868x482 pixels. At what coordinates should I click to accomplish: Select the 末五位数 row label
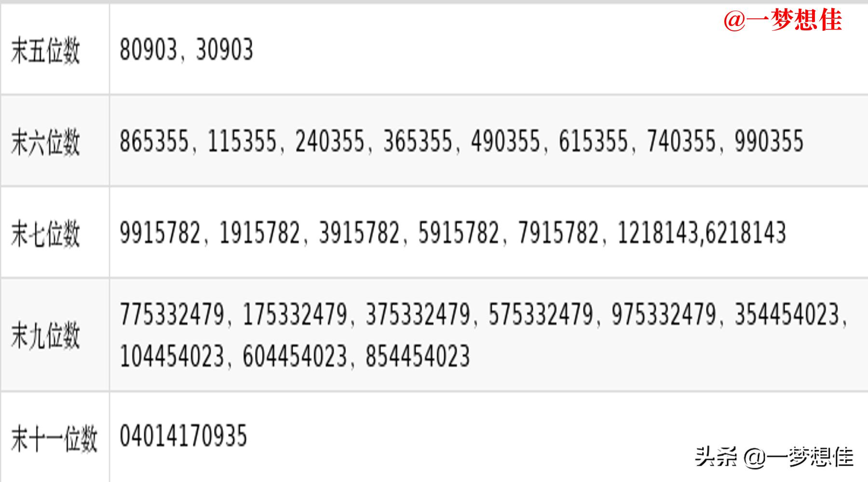(x=45, y=51)
